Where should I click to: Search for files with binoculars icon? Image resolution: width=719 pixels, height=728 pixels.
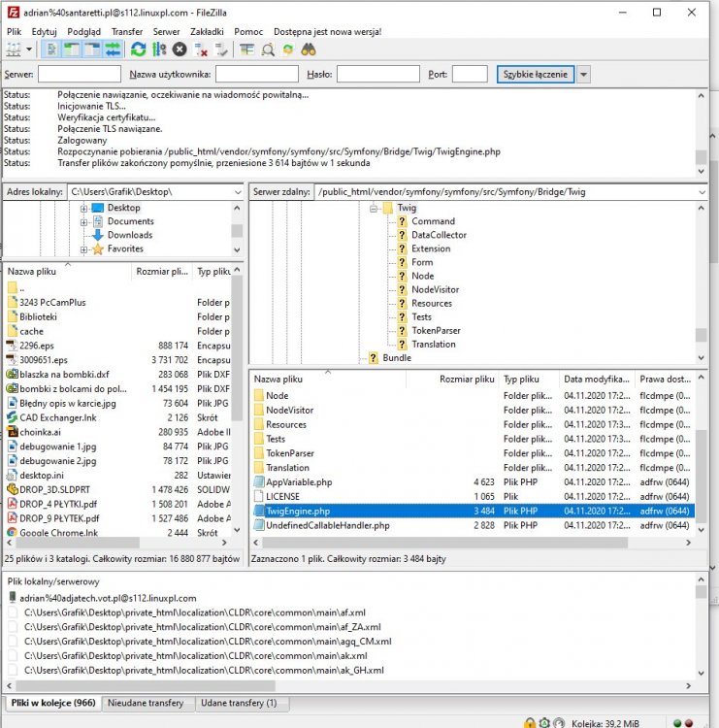309,50
